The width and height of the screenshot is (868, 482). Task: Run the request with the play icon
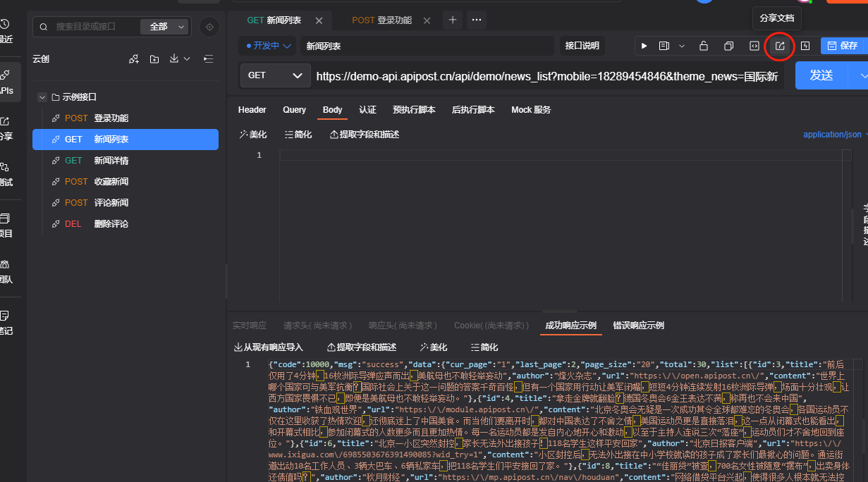point(643,45)
